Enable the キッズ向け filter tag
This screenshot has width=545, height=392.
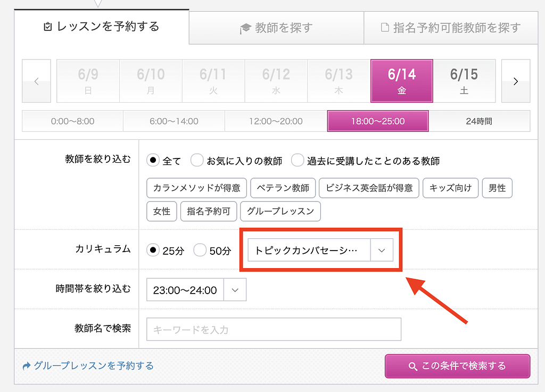coord(451,188)
